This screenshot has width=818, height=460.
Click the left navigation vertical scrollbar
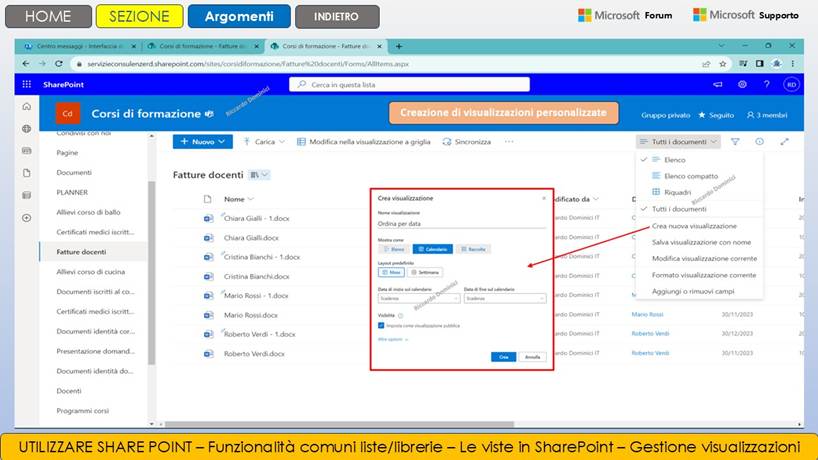(152, 273)
